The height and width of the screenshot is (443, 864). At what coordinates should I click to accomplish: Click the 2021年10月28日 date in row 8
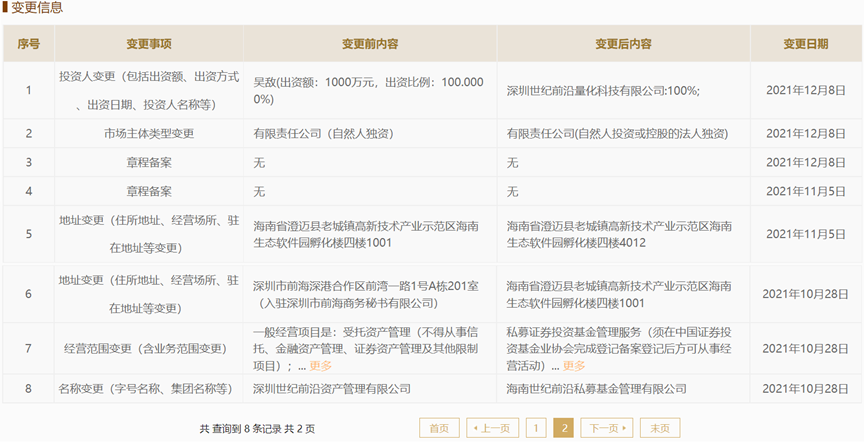pyautogui.click(x=806, y=389)
